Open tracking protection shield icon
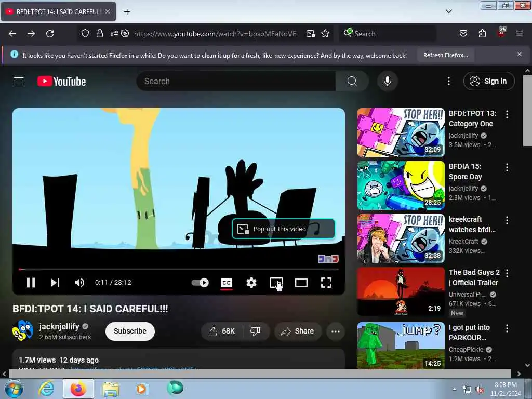The image size is (532, 399). click(85, 33)
